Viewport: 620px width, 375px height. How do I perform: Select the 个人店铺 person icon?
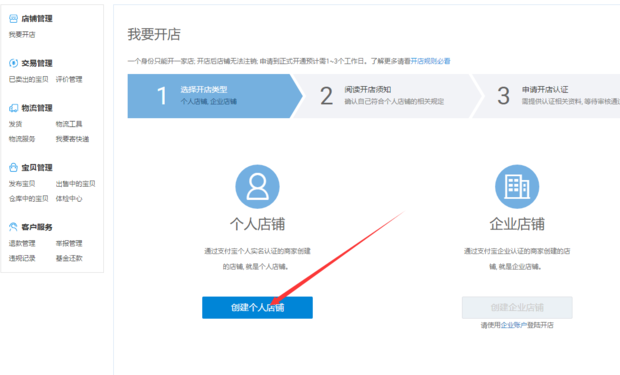(257, 187)
